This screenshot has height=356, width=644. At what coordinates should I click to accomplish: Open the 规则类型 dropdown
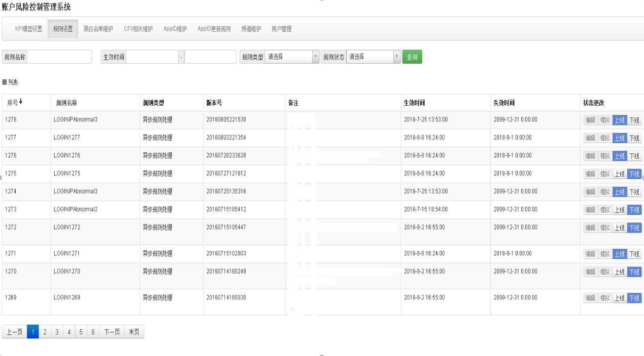[x=292, y=57]
